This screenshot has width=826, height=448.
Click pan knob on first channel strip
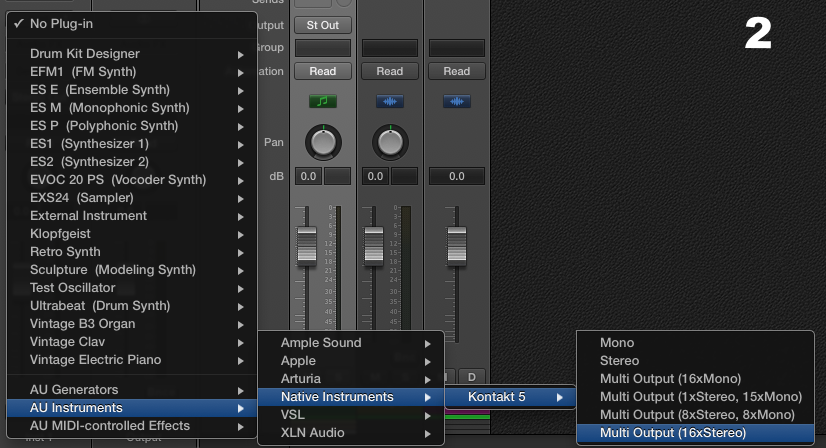point(323,142)
